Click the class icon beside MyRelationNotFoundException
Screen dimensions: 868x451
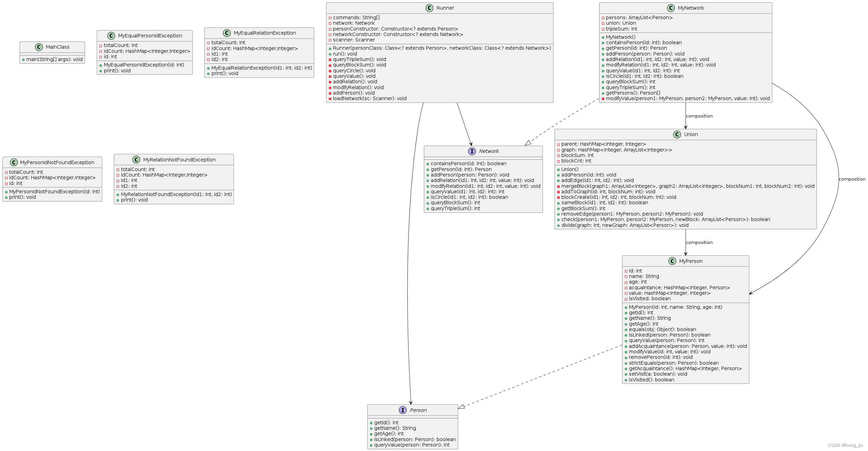(136, 160)
